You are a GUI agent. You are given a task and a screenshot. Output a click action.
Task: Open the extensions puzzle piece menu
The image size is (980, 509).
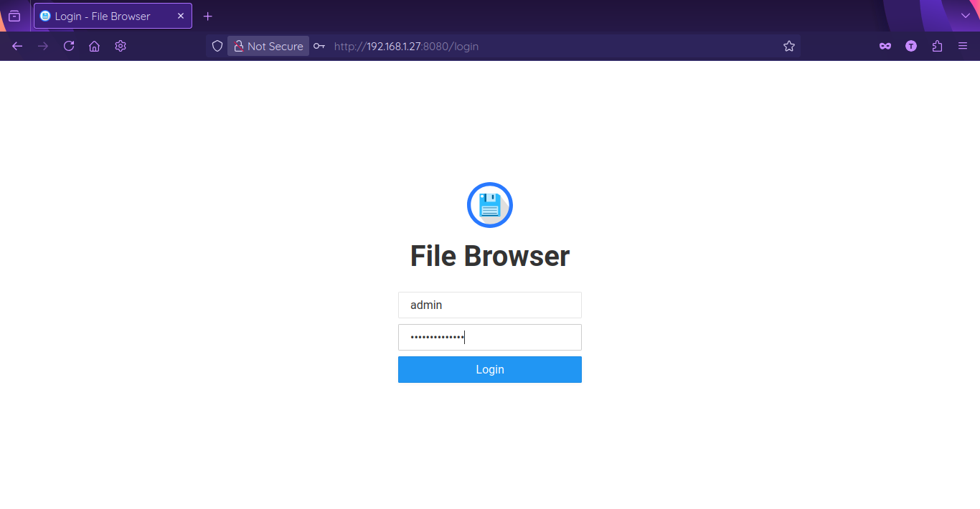pos(937,46)
